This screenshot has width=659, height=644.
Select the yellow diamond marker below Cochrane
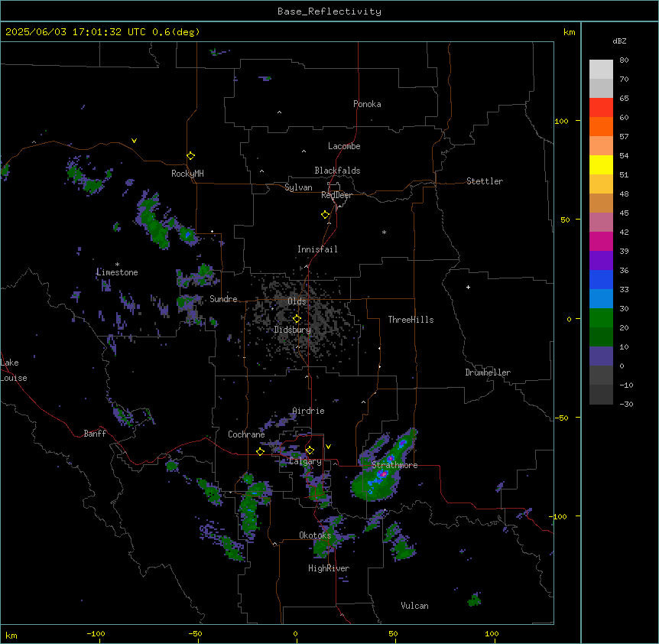pyautogui.click(x=260, y=451)
